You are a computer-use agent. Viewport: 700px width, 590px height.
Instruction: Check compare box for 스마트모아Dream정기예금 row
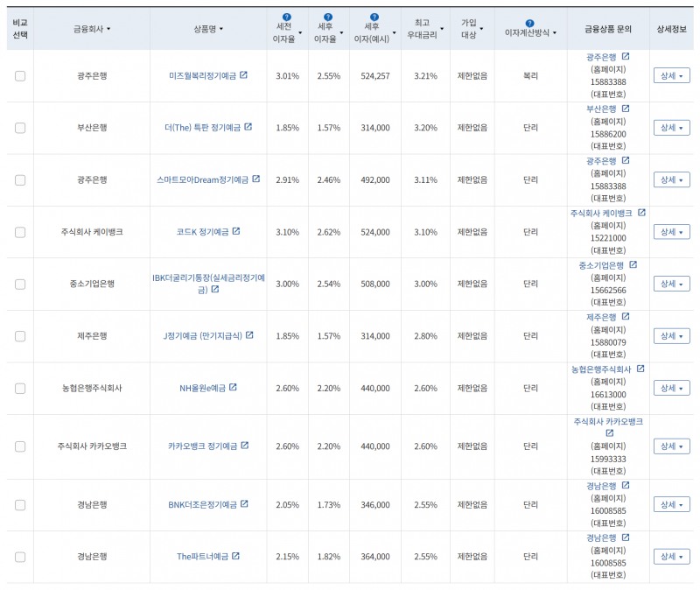[x=20, y=180]
